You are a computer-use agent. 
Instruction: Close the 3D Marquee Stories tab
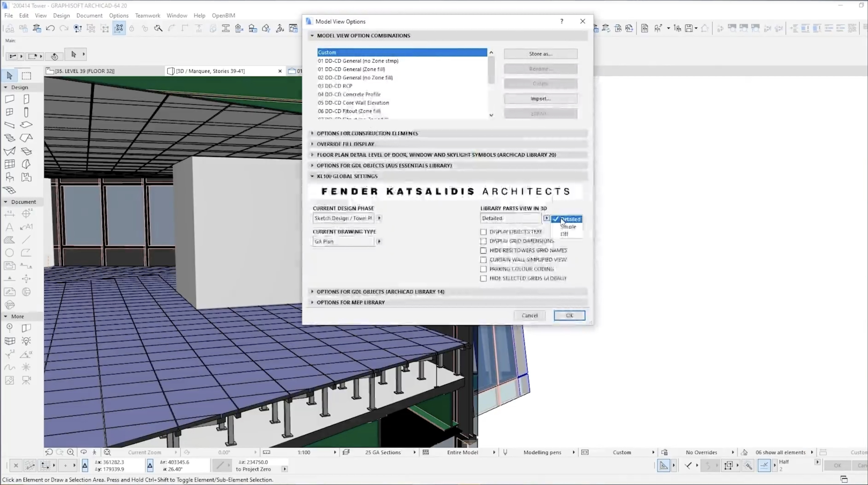tap(280, 71)
